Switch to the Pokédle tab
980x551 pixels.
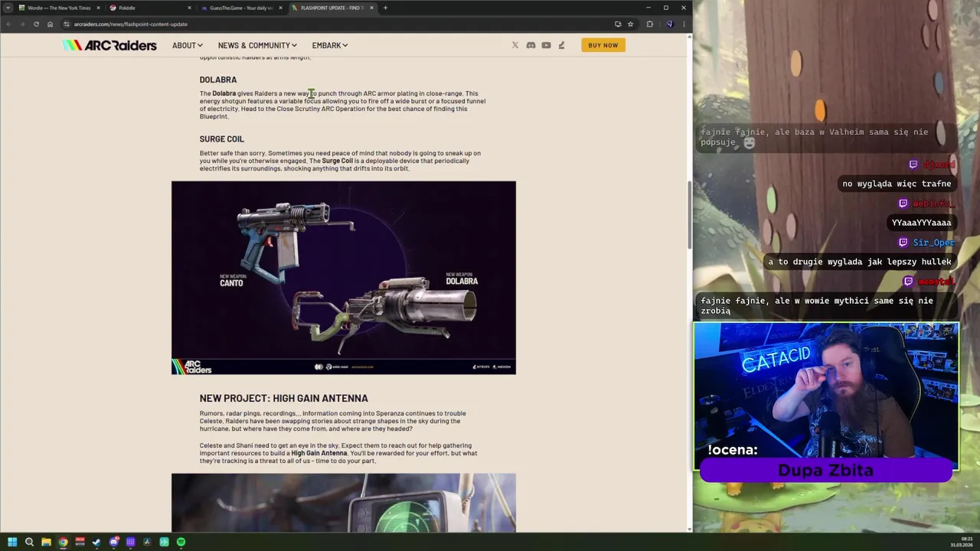click(150, 8)
